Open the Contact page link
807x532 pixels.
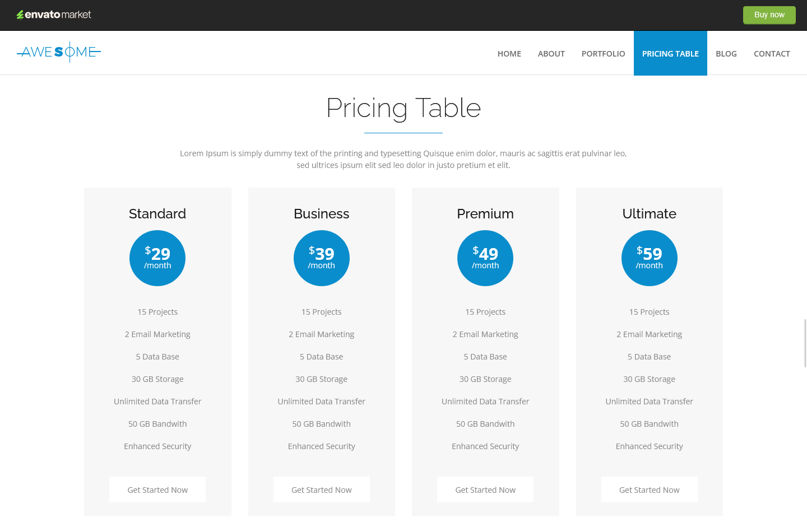(x=772, y=54)
